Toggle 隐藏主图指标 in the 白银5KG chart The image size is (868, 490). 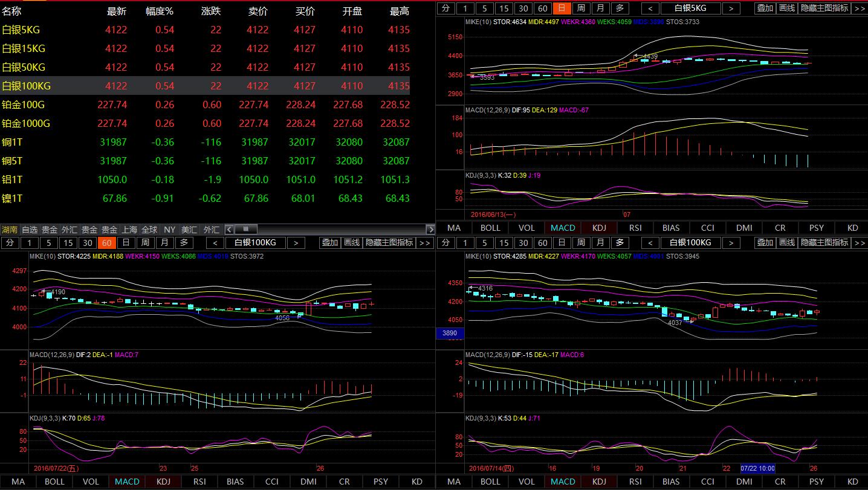[824, 8]
